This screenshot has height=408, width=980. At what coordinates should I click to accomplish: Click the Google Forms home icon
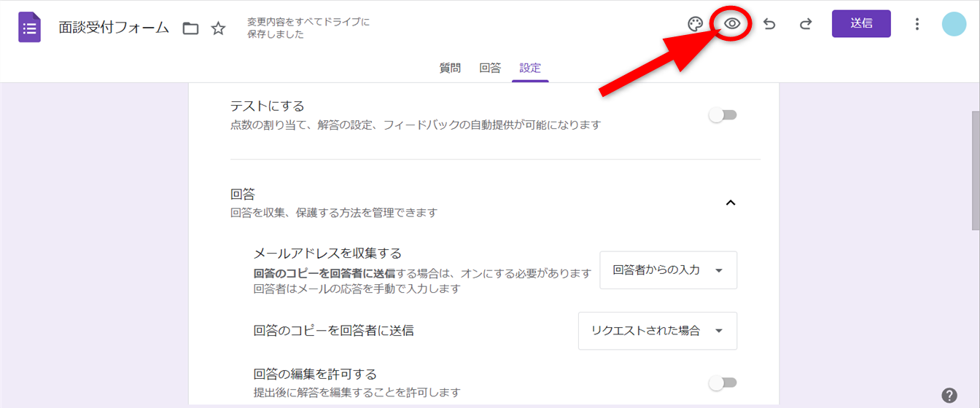(30, 28)
